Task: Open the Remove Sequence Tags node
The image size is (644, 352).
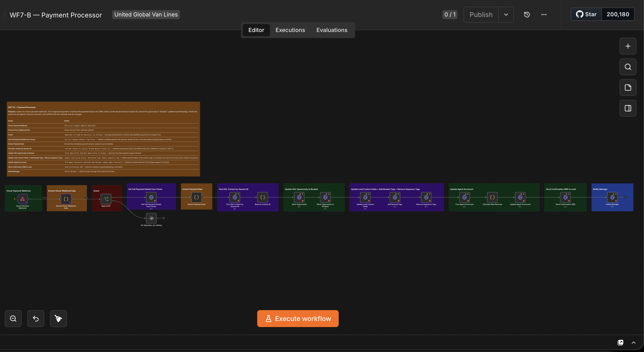Action: (426, 197)
